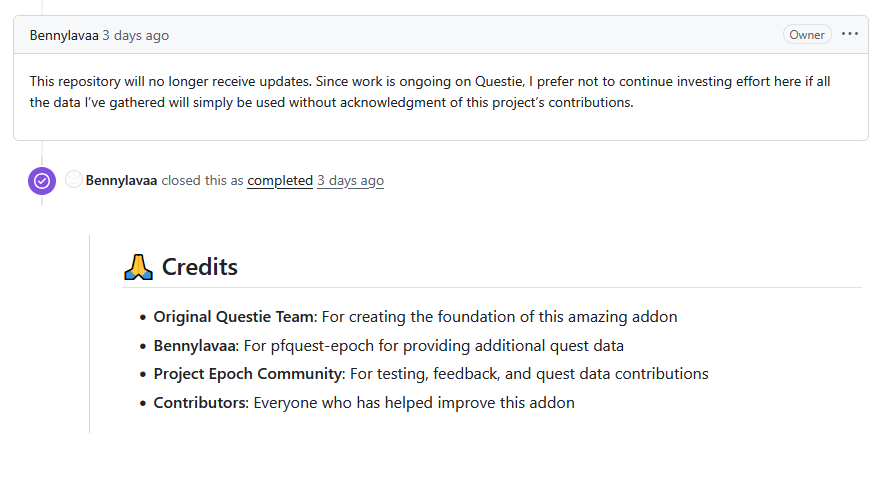Open the comment options ellipsis menu
Image resolution: width=885 pixels, height=491 pixels.
[850, 34]
